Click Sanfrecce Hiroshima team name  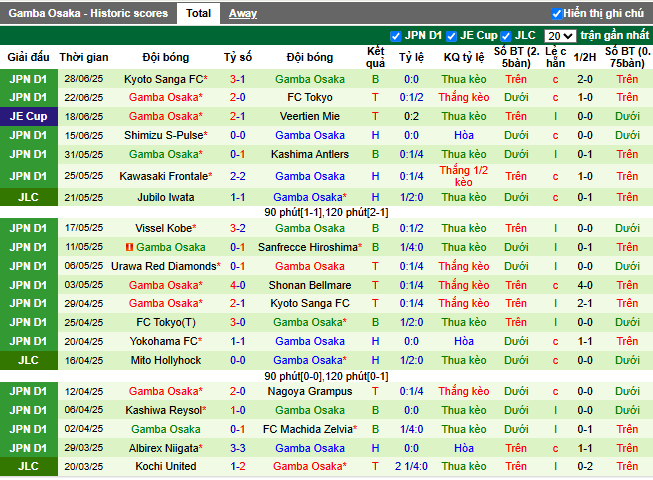tap(310, 247)
